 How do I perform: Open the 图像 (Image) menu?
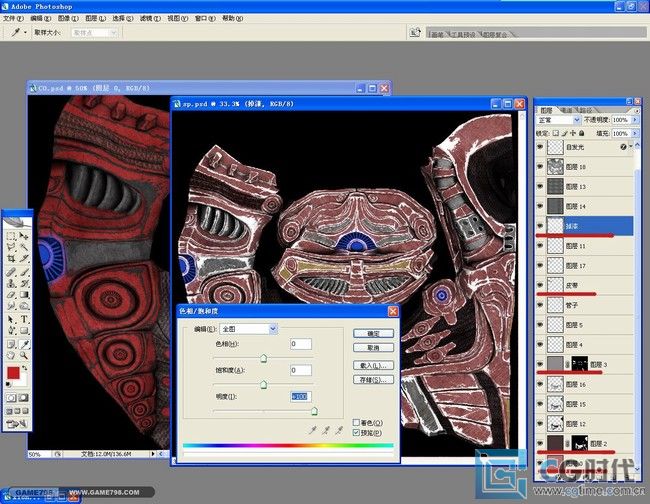pyautogui.click(x=68, y=18)
